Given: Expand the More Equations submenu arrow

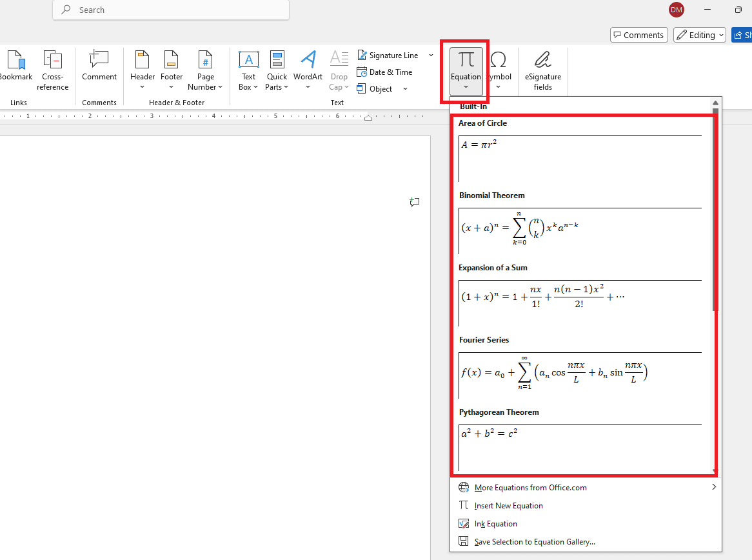Looking at the screenshot, I should (714, 487).
